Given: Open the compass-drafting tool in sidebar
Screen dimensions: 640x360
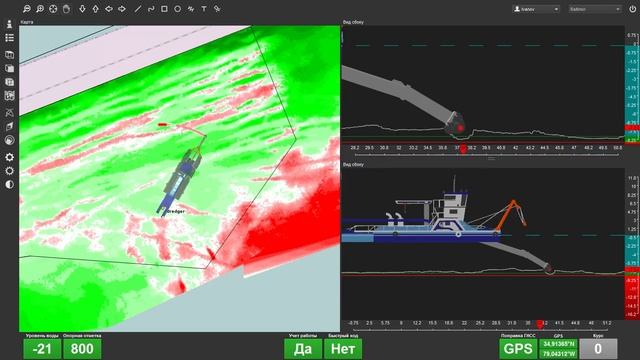Looking at the screenshot, I should click(x=9, y=113).
